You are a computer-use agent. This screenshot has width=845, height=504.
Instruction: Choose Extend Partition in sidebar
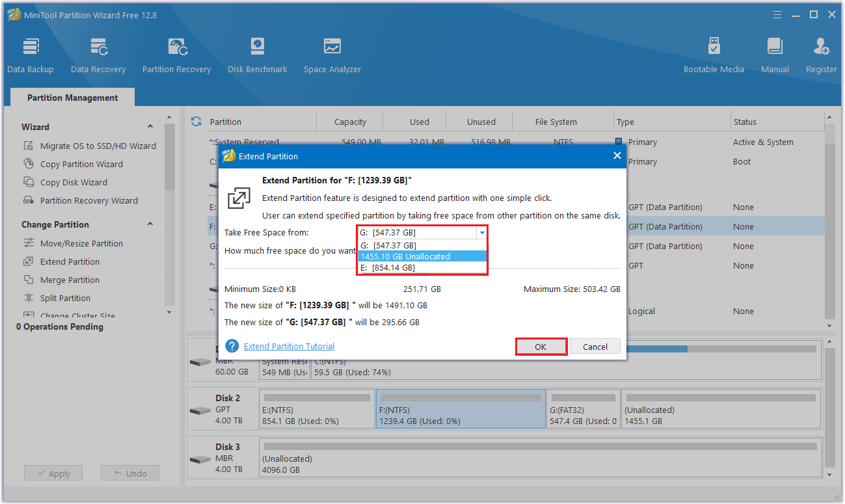(x=61, y=261)
